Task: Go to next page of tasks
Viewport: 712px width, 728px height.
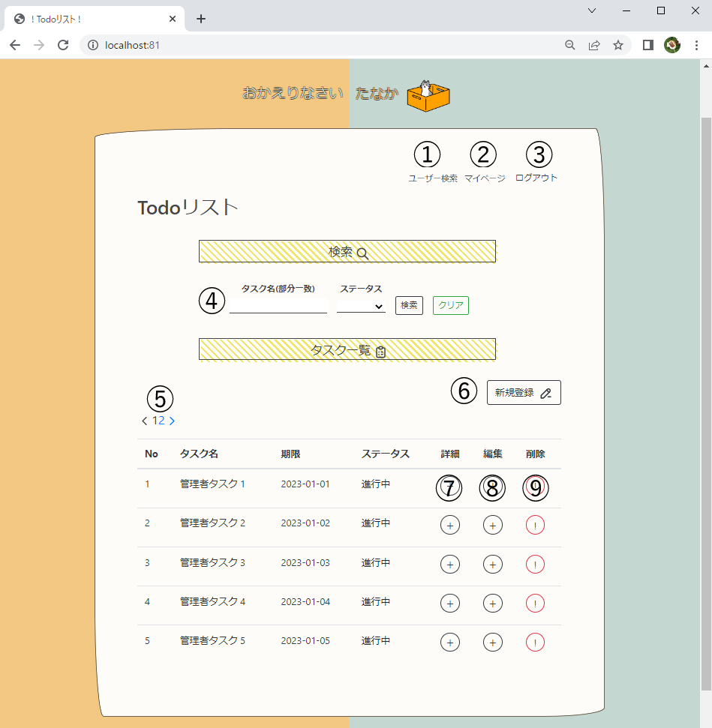Action: click(172, 421)
